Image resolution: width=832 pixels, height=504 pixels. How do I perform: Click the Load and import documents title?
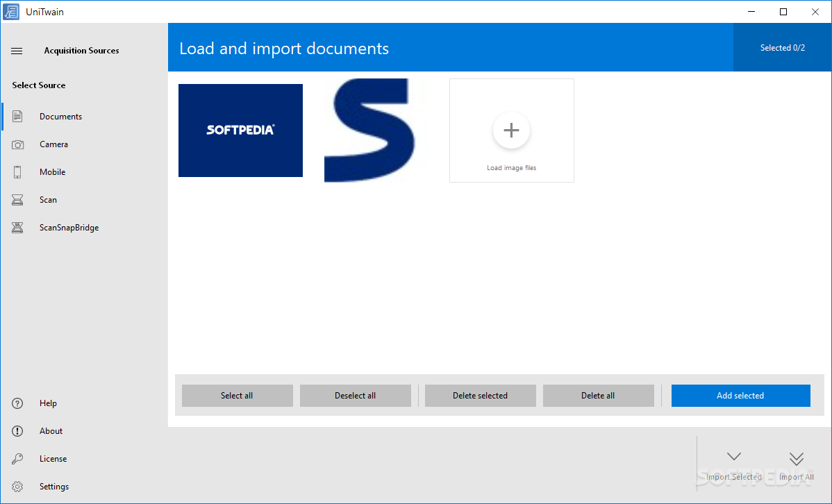(285, 49)
